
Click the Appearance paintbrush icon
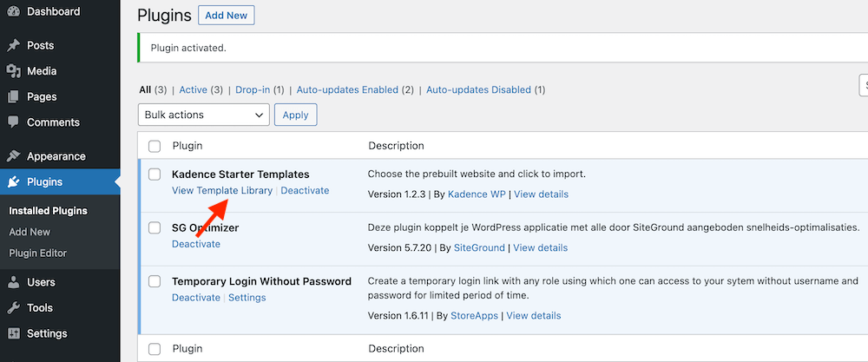(x=13, y=156)
